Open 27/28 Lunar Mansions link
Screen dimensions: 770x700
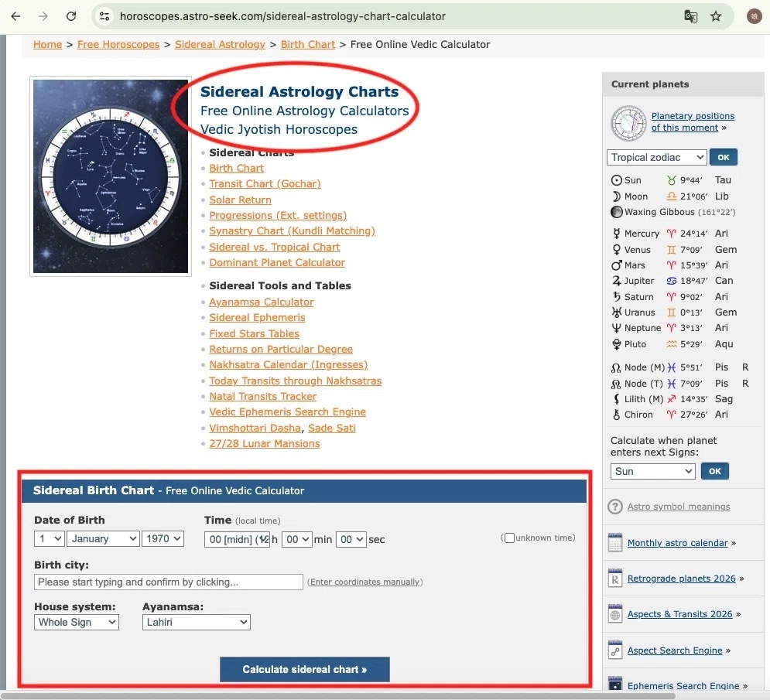(x=264, y=444)
